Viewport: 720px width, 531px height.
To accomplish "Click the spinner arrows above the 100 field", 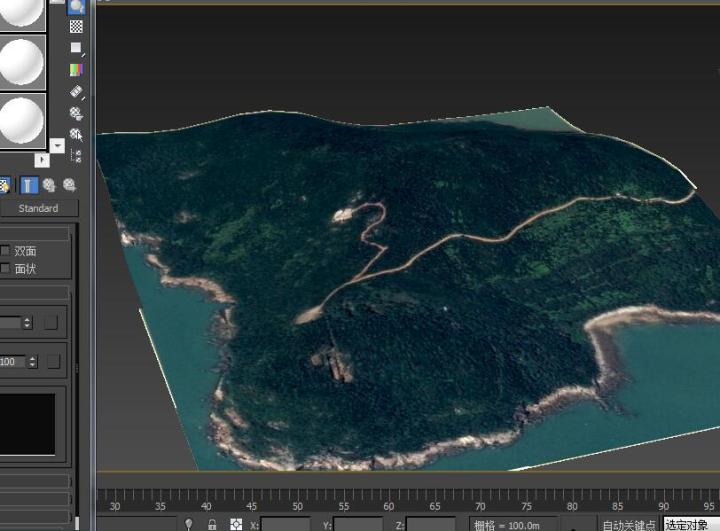I will point(28,322).
